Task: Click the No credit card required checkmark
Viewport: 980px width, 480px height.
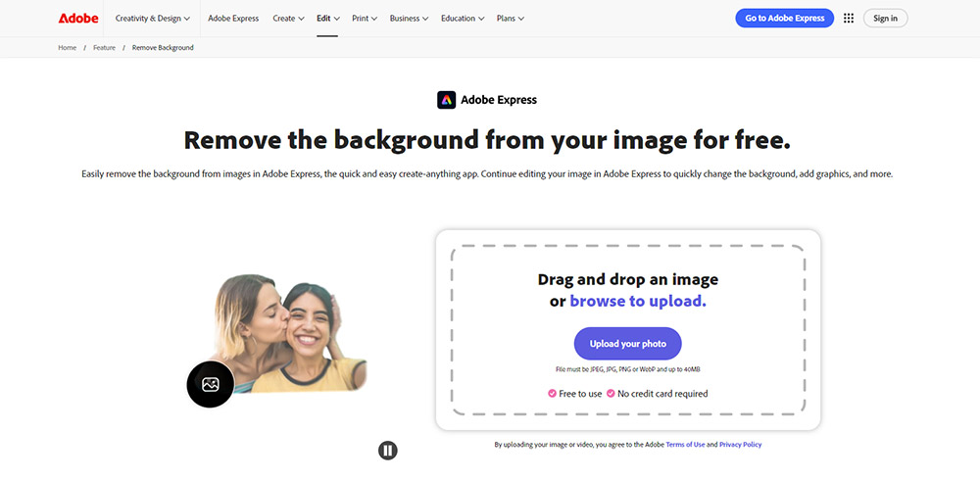Action: point(611,394)
